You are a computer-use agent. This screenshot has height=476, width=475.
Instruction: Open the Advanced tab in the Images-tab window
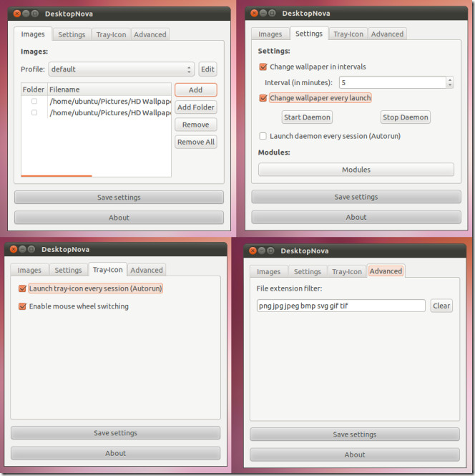coord(150,34)
